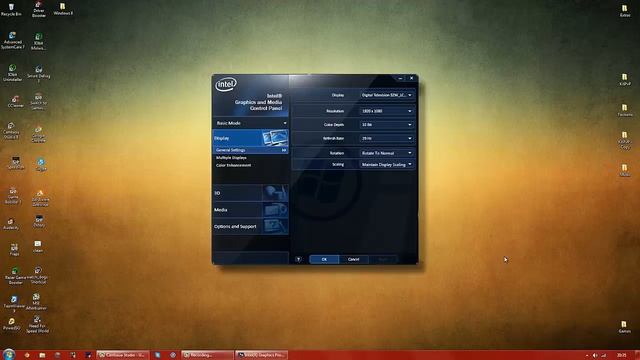This screenshot has height=360, width=640.
Task: Launch Advanced SystemCare 7 desktop icon
Action: coord(12,40)
